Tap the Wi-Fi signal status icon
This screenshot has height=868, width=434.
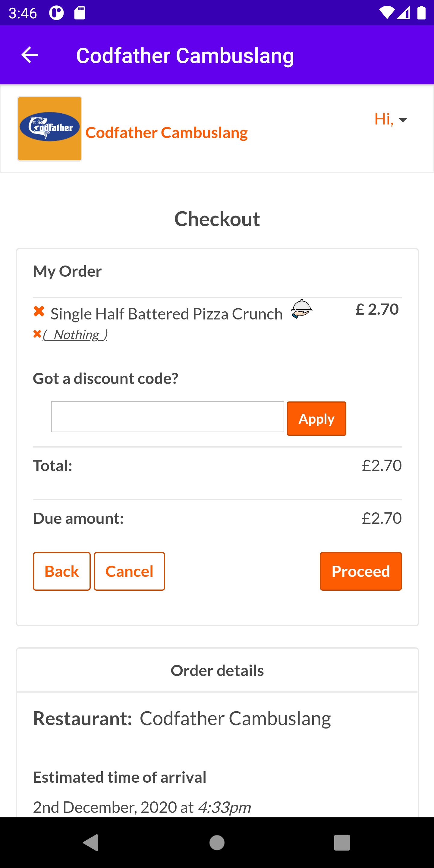(x=386, y=13)
